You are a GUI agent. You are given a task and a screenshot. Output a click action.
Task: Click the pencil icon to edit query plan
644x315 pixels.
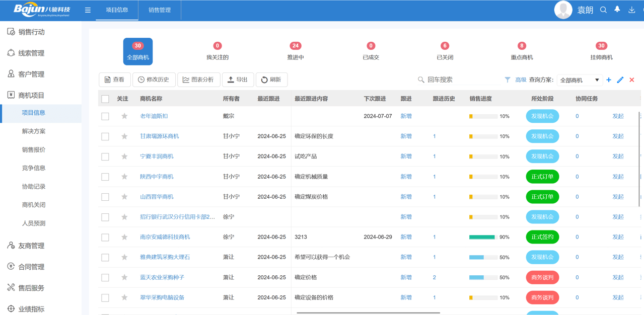tap(620, 80)
